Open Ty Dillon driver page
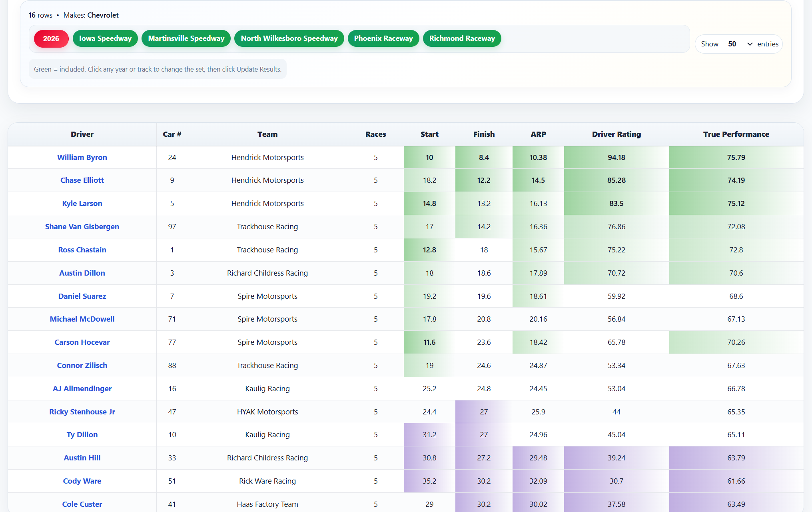 pos(82,435)
